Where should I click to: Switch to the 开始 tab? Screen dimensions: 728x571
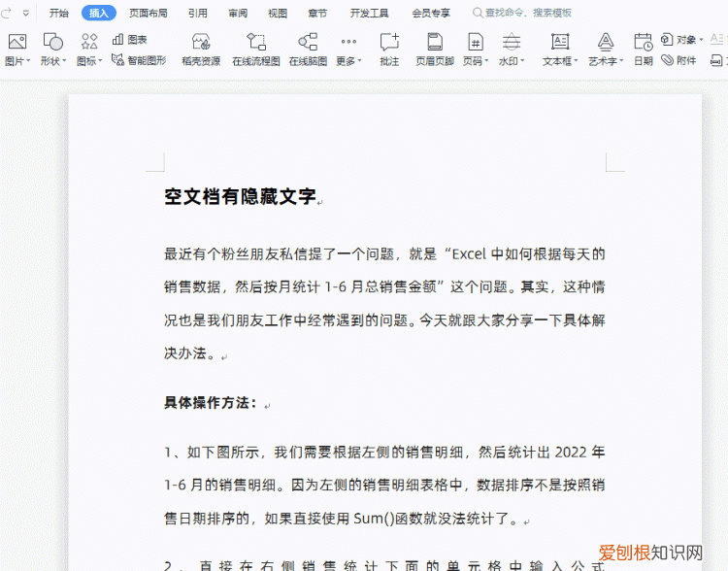pyautogui.click(x=59, y=13)
